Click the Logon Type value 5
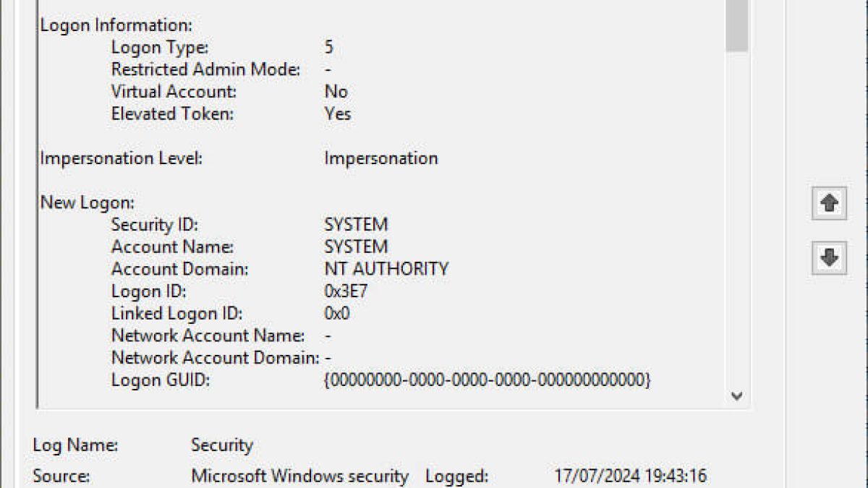Screen dimensions: 868x488 pyautogui.click(x=329, y=48)
